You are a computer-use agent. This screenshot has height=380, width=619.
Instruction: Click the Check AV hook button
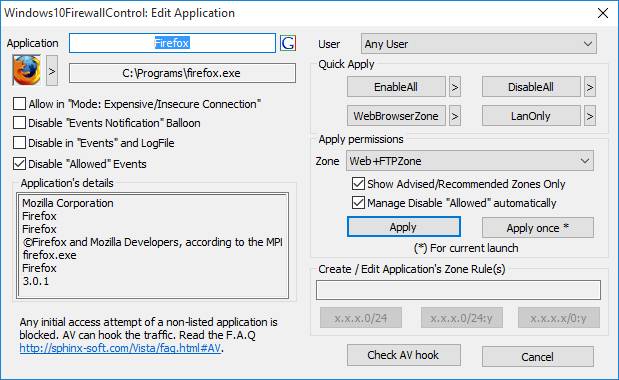click(x=403, y=355)
